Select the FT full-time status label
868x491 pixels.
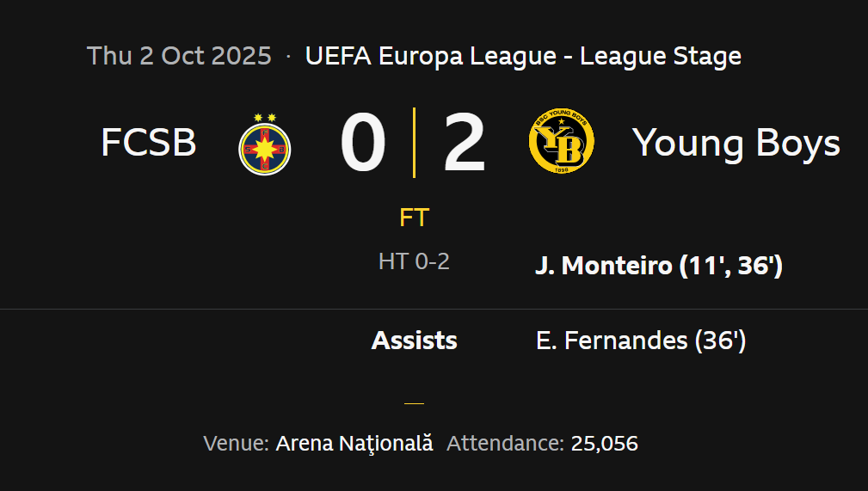[414, 218]
